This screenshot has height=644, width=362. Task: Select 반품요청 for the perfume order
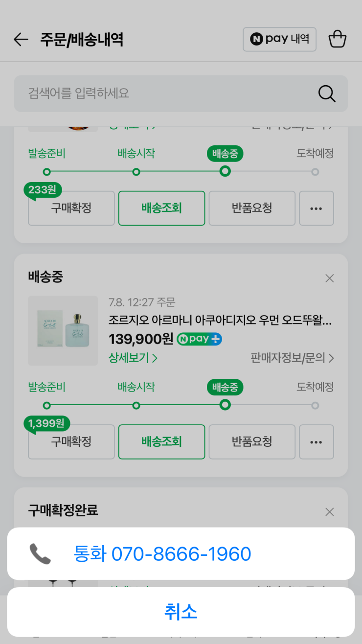click(252, 442)
